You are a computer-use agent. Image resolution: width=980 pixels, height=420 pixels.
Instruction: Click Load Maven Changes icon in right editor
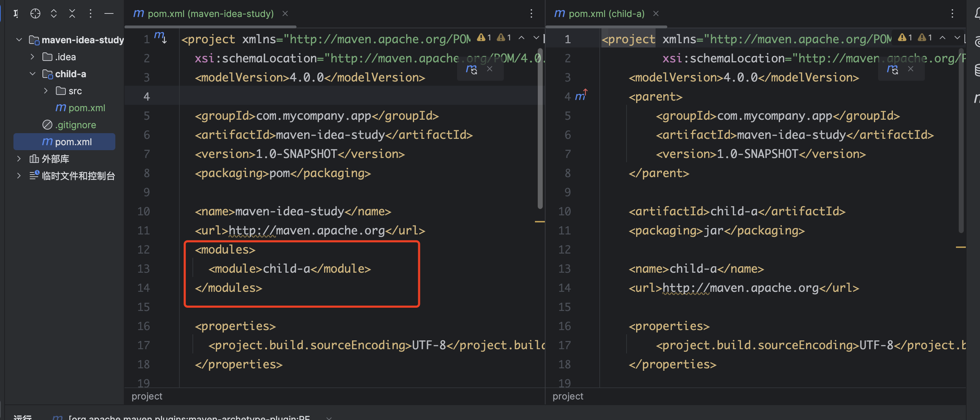coord(893,69)
